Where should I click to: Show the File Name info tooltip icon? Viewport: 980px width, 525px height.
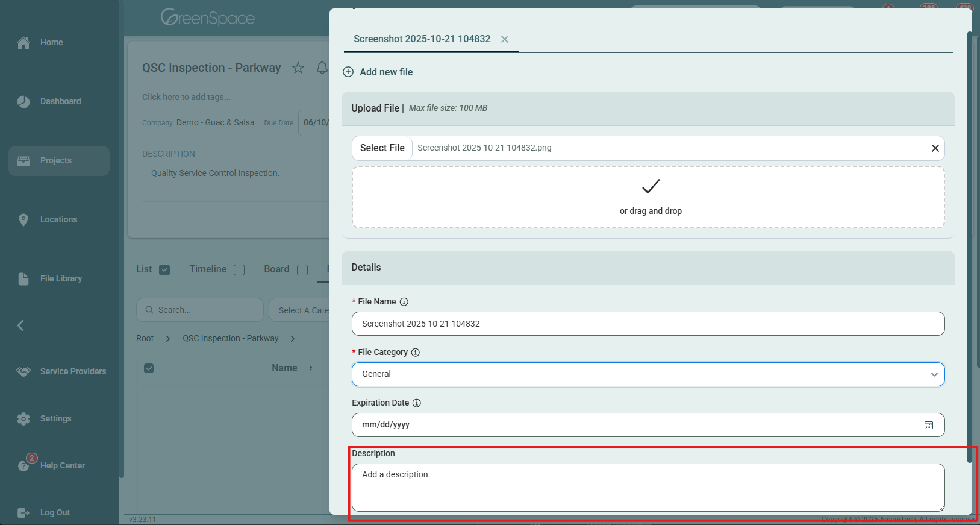pyautogui.click(x=404, y=302)
